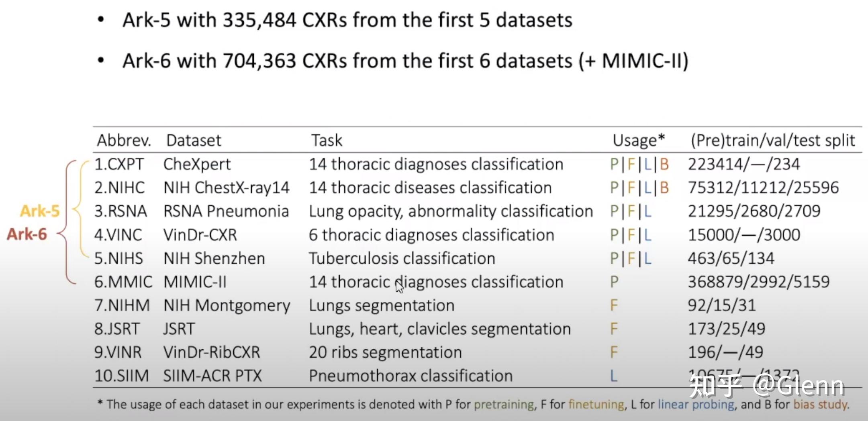
Task: Click the VinDr-RibCXR dataset name
Action: [211, 352]
